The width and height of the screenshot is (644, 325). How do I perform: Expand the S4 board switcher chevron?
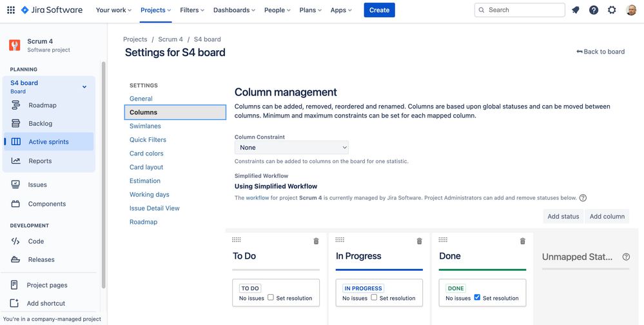(84, 87)
